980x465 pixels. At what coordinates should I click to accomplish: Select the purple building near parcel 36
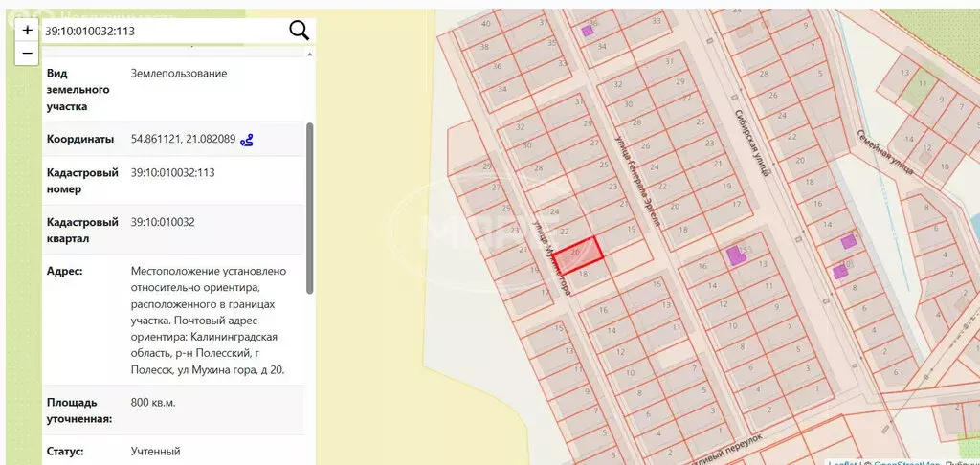587,30
